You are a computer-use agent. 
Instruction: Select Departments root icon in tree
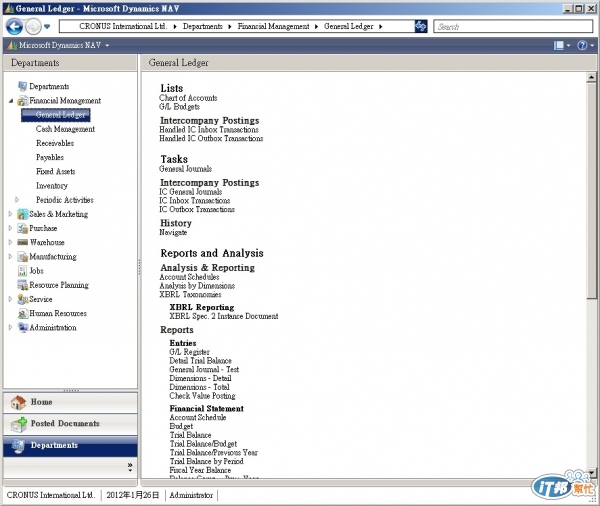click(22, 86)
